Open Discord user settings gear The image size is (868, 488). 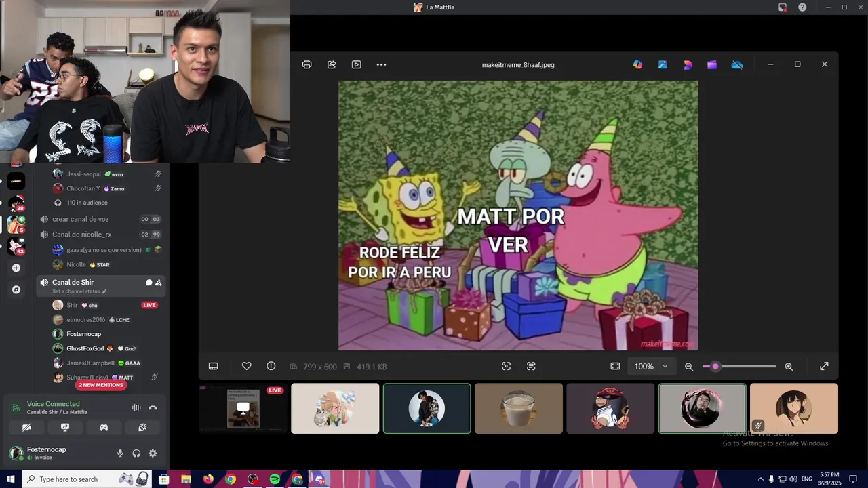pos(153,453)
